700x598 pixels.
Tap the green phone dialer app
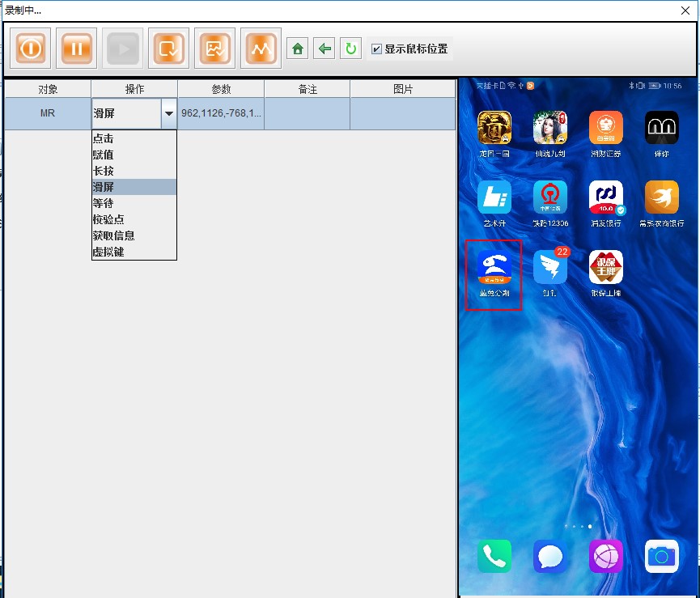pos(494,556)
